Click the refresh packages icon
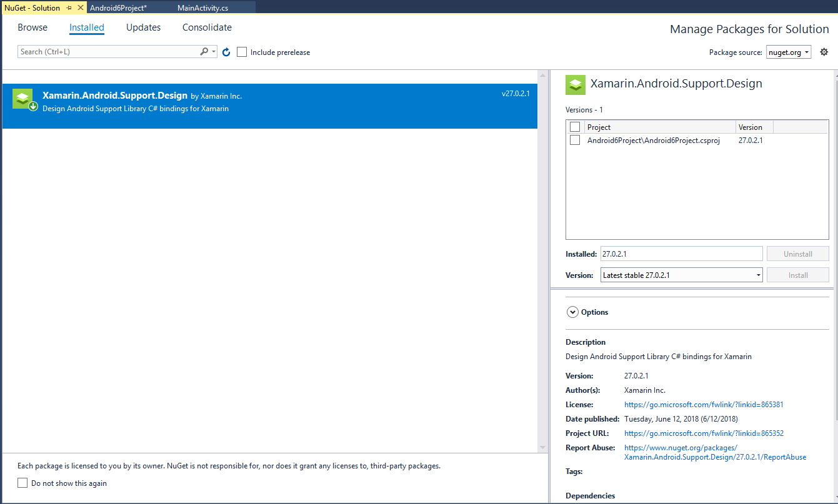Image resolution: width=838 pixels, height=504 pixels. (x=226, y=52)
